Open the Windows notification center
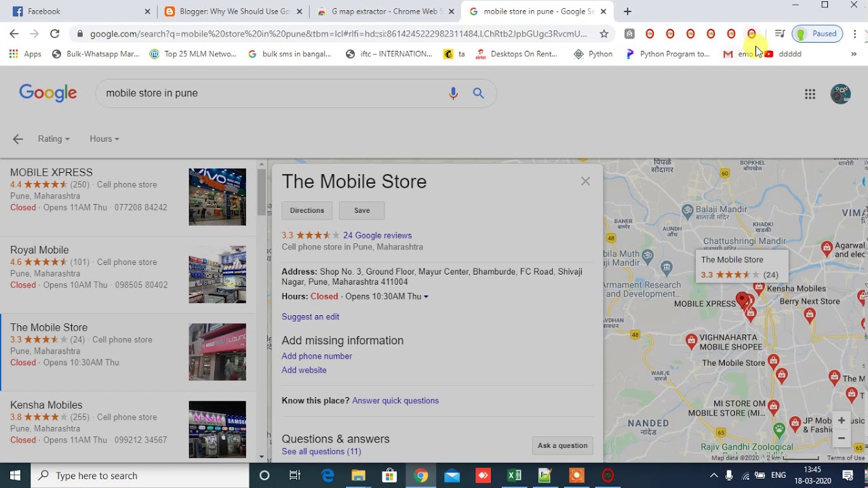The width and height of the screenshot is (868, 488). coord(848,476)
